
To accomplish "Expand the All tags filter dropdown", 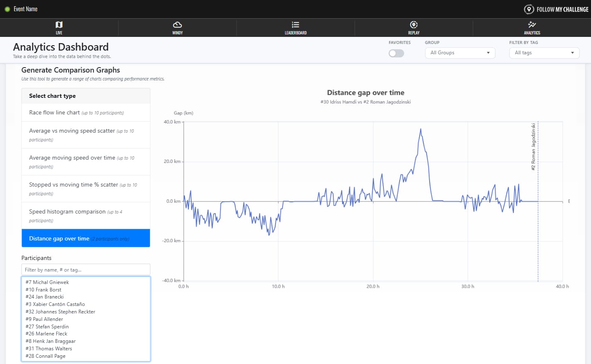I will [544, 53].
